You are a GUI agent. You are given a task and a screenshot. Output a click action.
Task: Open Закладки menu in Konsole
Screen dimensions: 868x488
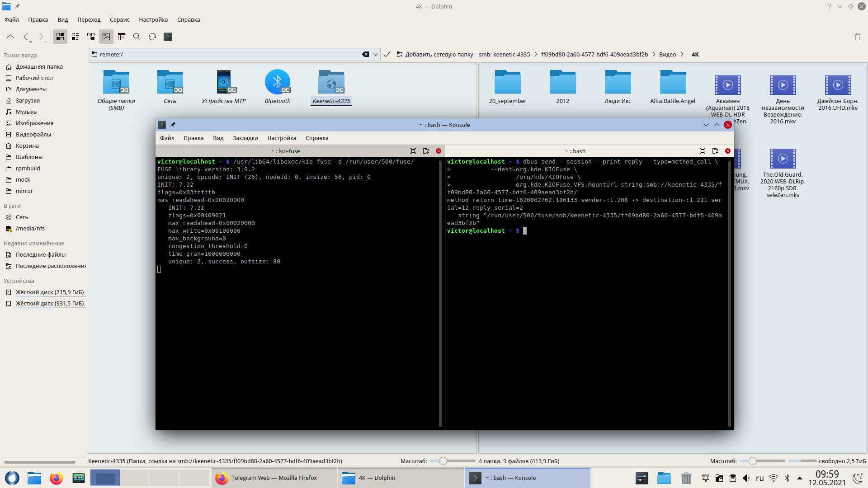coord(245,138)
